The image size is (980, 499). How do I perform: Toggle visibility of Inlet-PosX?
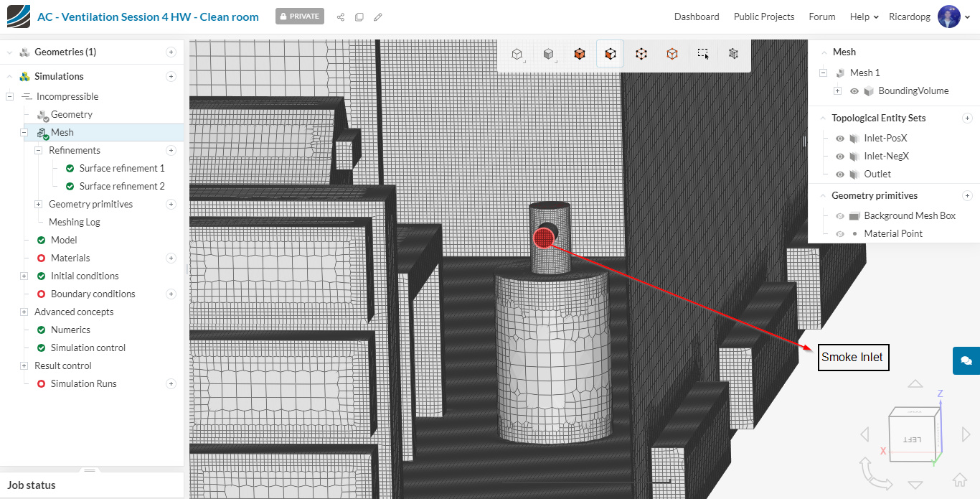(x=840, y=139)
